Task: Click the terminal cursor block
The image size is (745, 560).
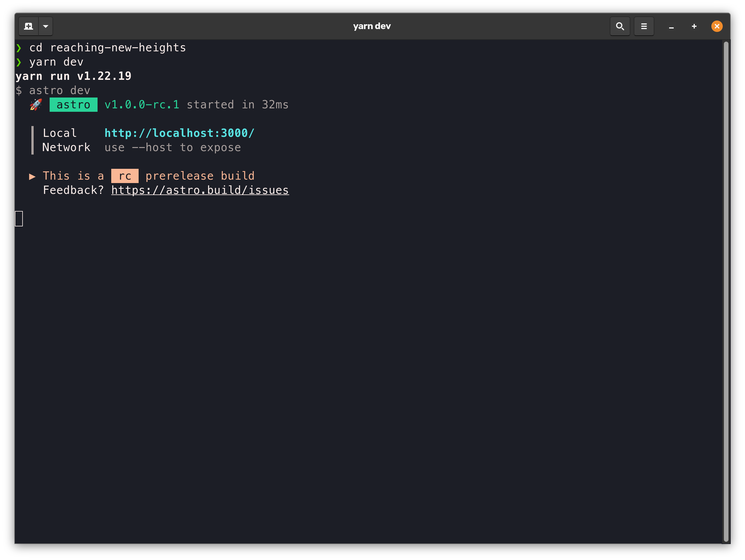Action: coord(19,219)
